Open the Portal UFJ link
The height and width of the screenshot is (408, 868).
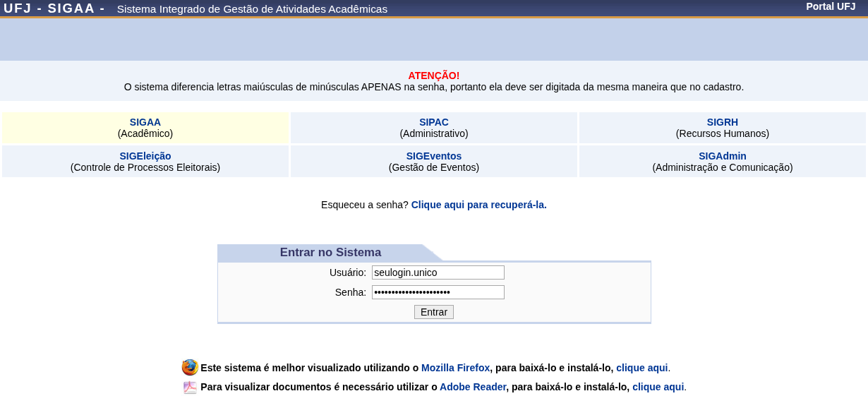click(831, 6)
